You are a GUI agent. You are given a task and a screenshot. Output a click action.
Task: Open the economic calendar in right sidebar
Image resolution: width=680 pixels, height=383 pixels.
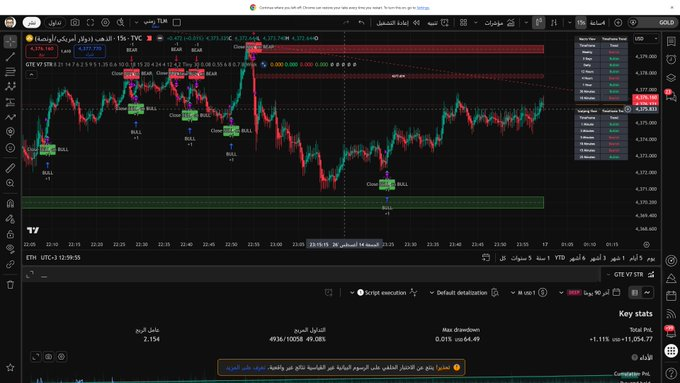click(671, 296)
